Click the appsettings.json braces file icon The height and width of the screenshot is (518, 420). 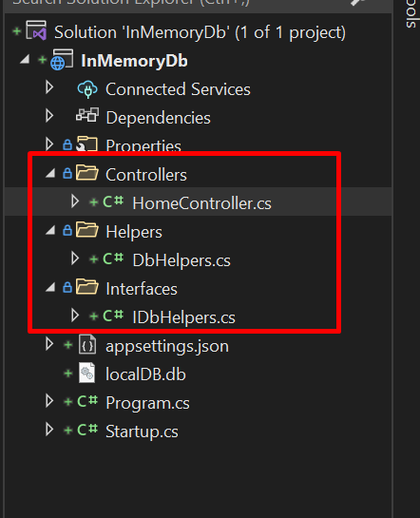(87, 345)
